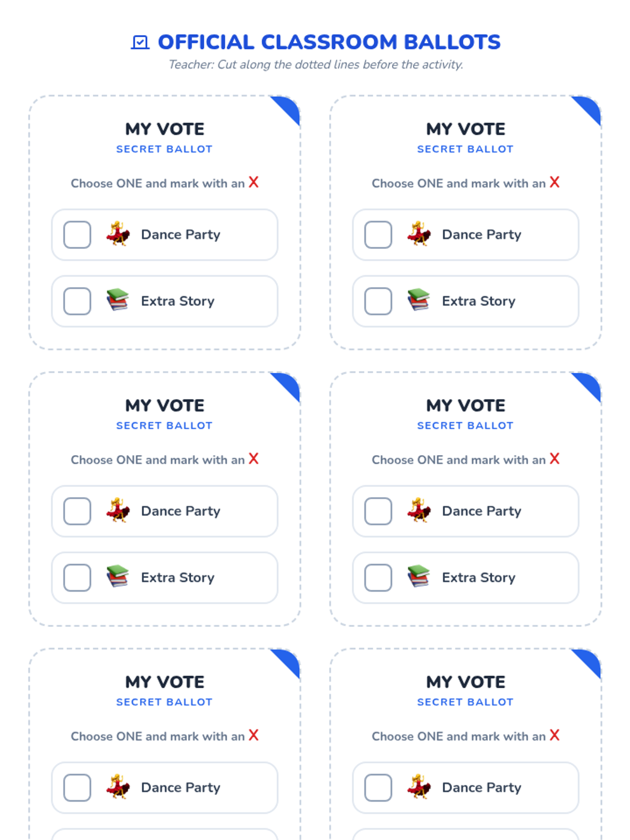630x840 pixels.
Task: Check Dance Party box on the top-left ballot
Action: click(x=77, y=235)
